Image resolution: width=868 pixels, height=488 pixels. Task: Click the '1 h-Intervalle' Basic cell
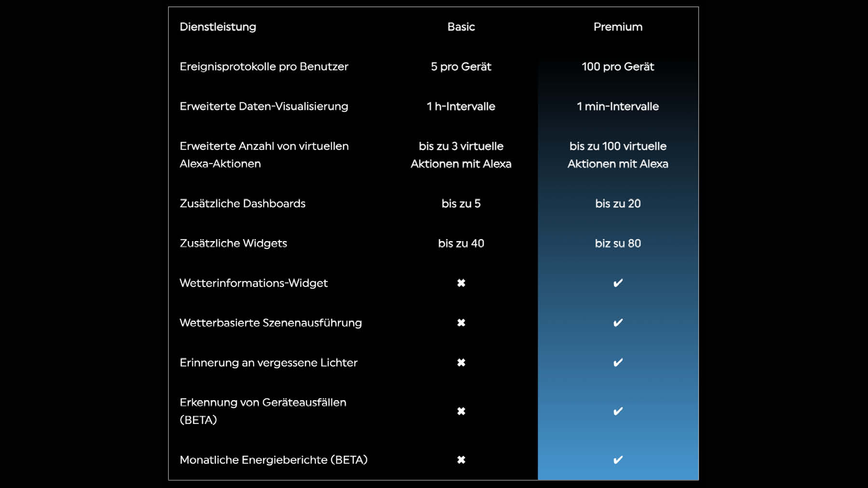point(461,107)
